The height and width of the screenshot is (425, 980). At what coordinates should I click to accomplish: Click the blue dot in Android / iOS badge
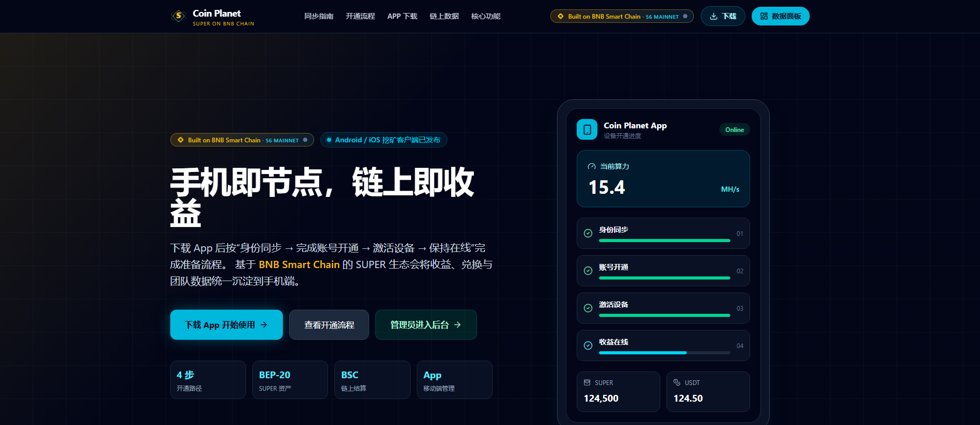[329, 140]
